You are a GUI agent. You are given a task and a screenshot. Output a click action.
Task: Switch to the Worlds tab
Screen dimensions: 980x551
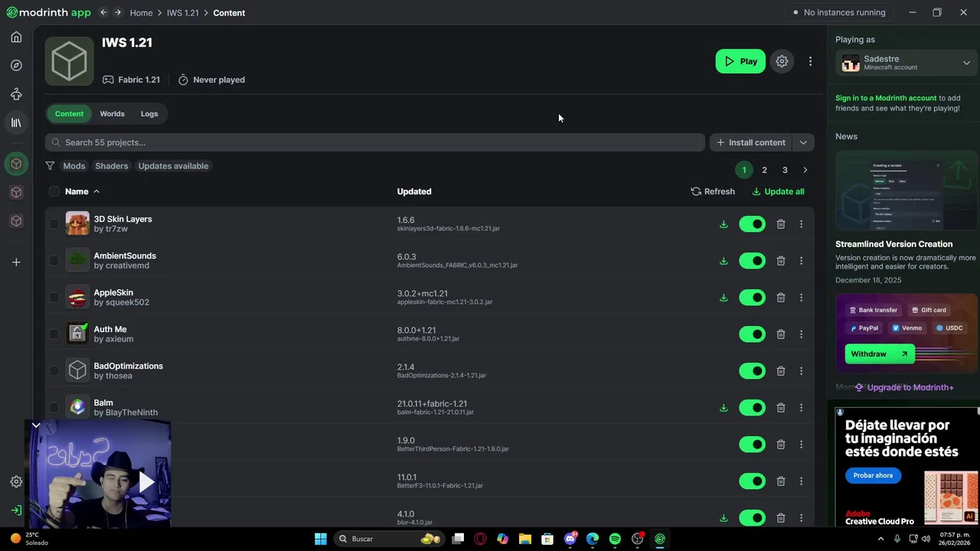[x=112, y=114]
